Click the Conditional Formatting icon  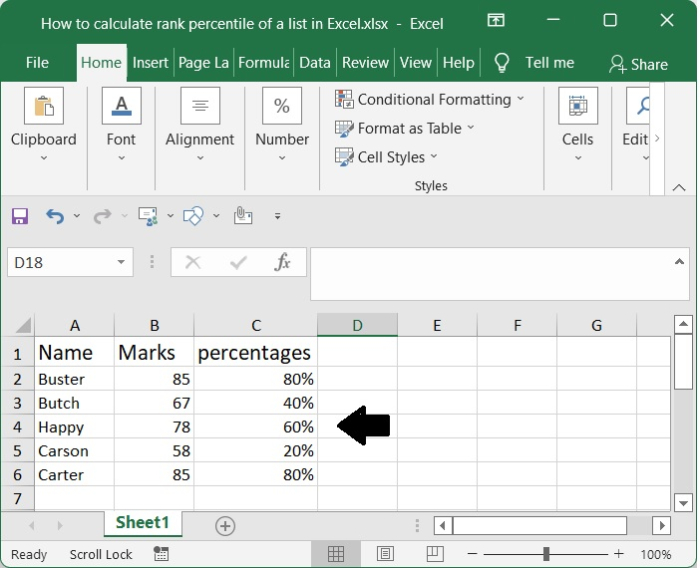pyautogui.click(x=344, y=99)
